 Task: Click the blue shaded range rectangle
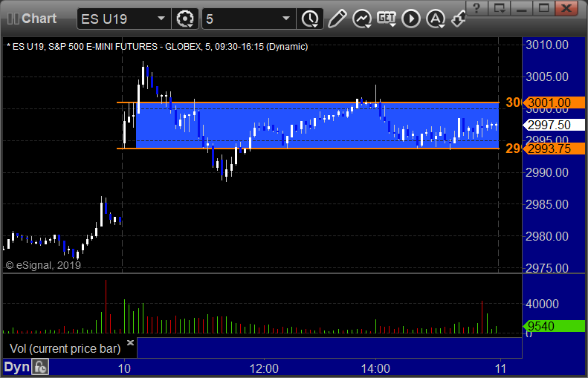click(317, 126)
